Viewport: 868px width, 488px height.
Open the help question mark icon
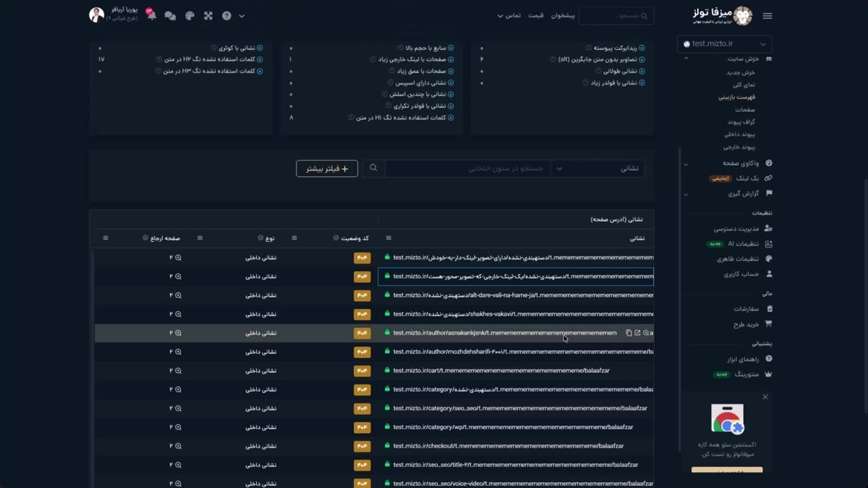[x=226, y=16]
